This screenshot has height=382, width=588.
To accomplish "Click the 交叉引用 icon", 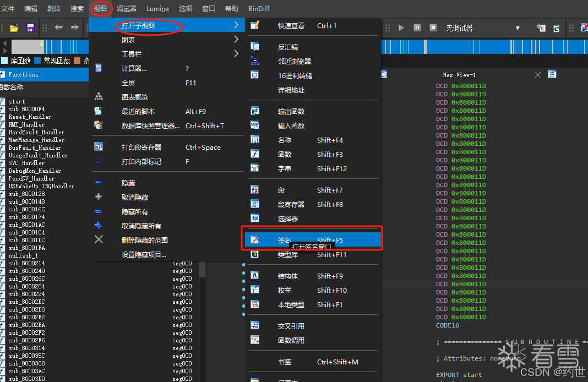I will pyautogui.click(x=255, y=325).
